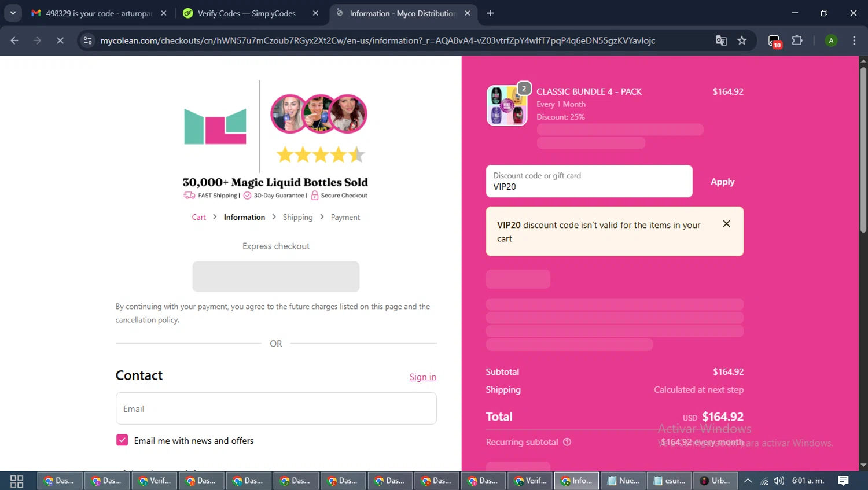868x490 pixels.
Task: Close the Gmail '498329 is your code' tab
Action: [x=164, y=13]
